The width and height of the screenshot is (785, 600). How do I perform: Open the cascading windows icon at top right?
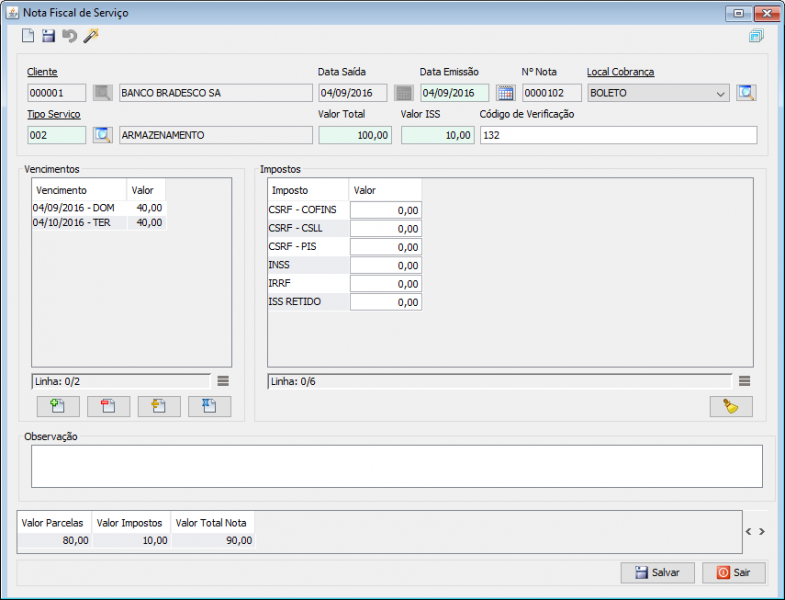[755, 37]
